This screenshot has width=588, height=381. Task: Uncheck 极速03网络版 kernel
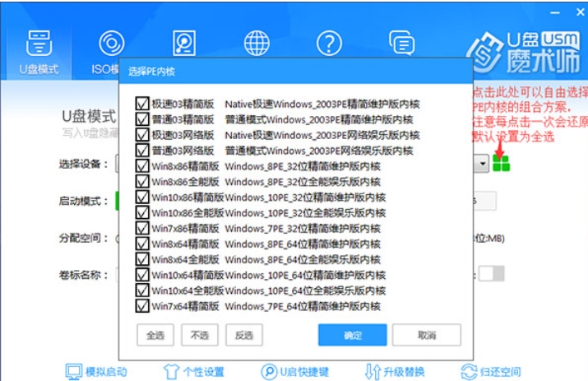[x=142, y=135]
